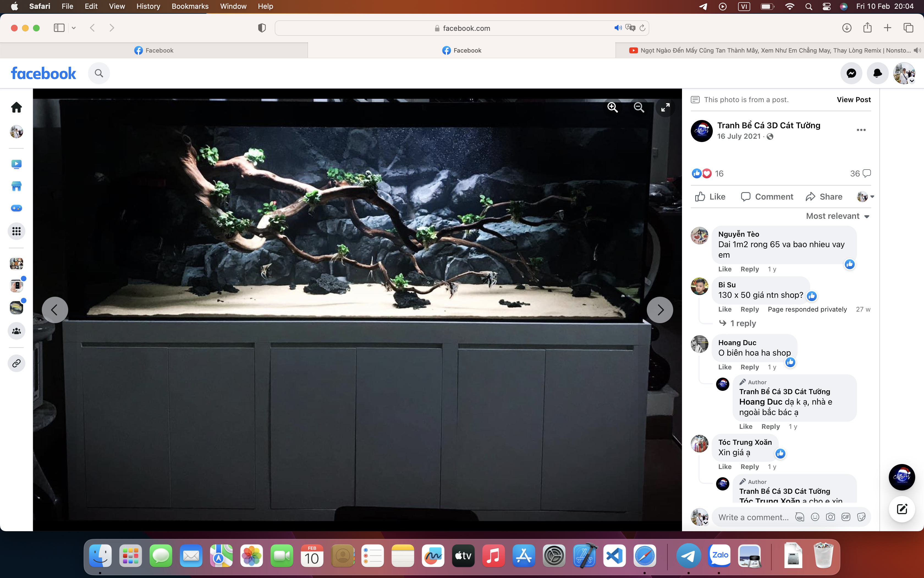Show Safari downloads icon
Image resolution: width=924 pixels, height=578 pixels.
tap(846, 28)
